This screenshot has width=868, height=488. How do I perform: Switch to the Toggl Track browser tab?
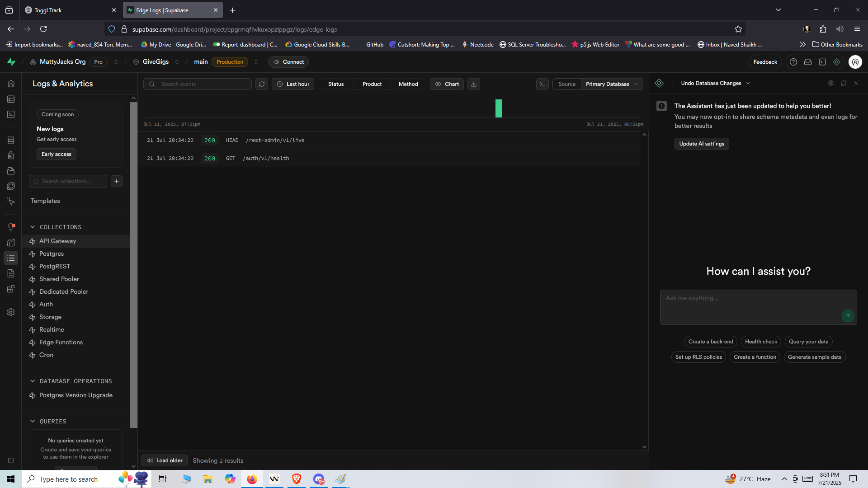point(70,10)
